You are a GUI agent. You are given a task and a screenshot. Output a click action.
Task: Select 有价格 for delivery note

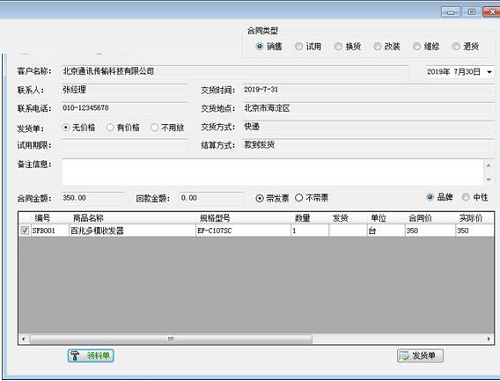pyautogui.click(x=110, y=127)
